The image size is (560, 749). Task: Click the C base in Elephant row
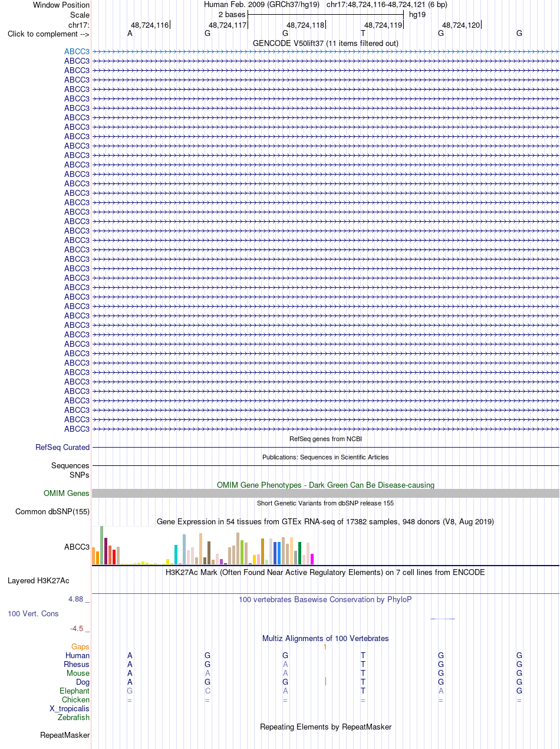coord(207,691)
